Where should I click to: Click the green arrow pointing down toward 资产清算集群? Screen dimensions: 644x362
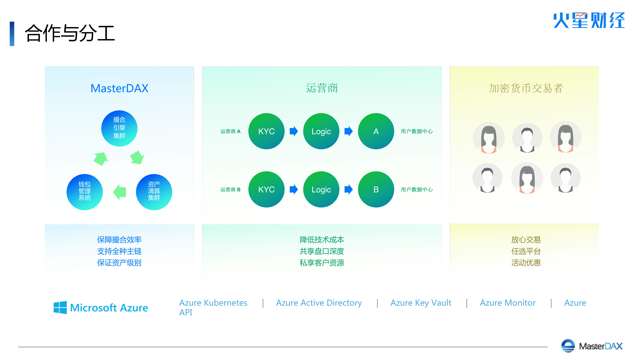[137, 157]
